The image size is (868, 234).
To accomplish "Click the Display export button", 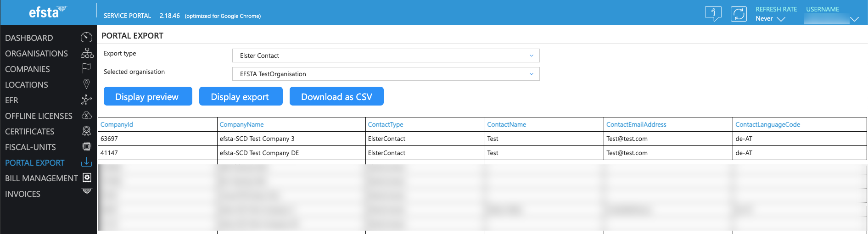I will click(x=241, y=96).
